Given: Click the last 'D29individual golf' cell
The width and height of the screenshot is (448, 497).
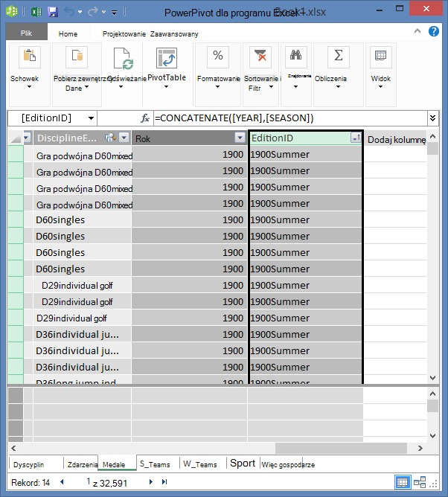Looking at the screenshot, I should point(82,318).
